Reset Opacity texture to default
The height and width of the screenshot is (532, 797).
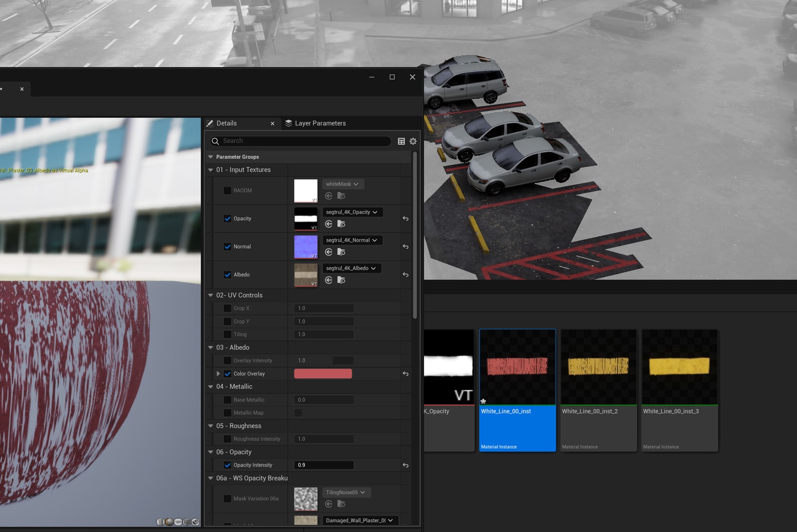point(406,218)
